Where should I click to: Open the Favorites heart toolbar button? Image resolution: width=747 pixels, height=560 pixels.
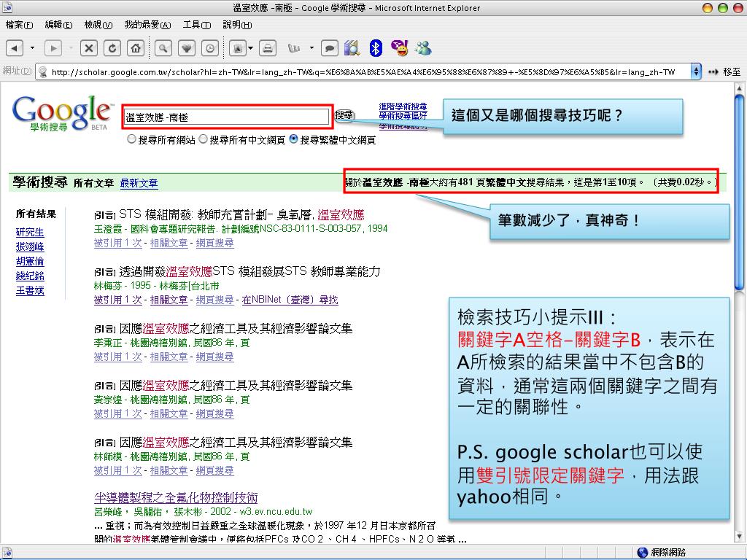[187, 48]
